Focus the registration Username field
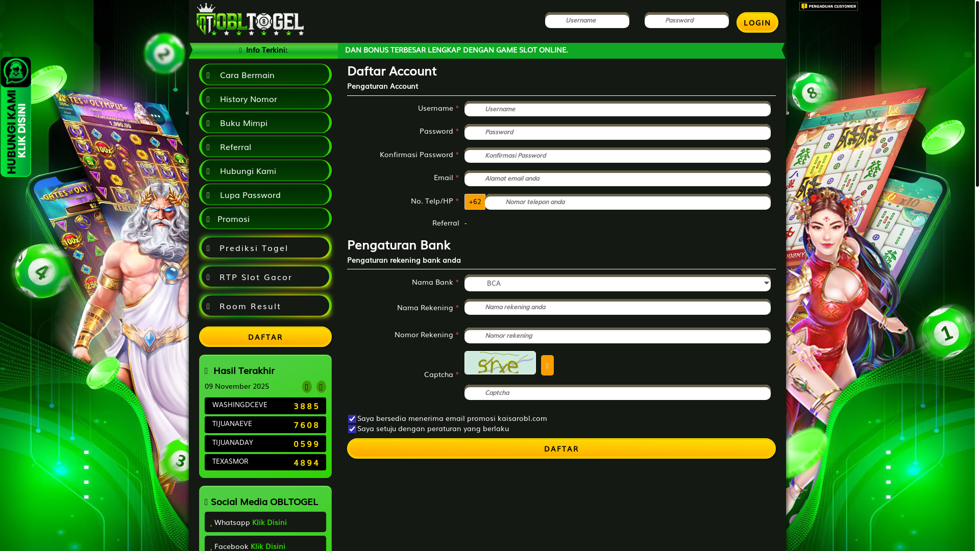This screenshot has height=551, width=980. [x=618, y=109]
